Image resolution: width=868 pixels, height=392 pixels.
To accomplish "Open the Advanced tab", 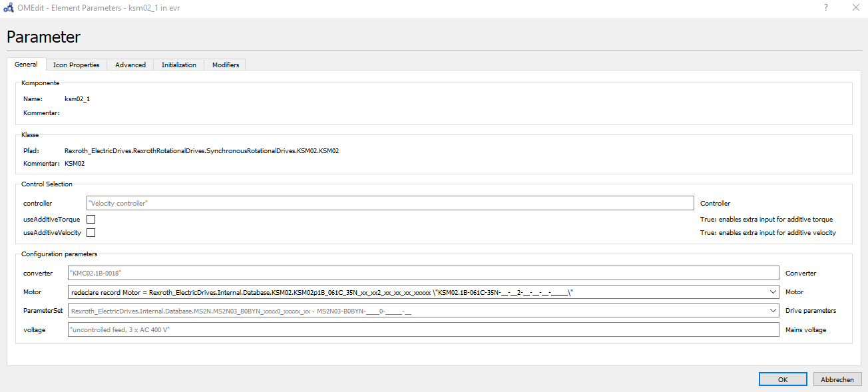I will (x=130, y=65).
